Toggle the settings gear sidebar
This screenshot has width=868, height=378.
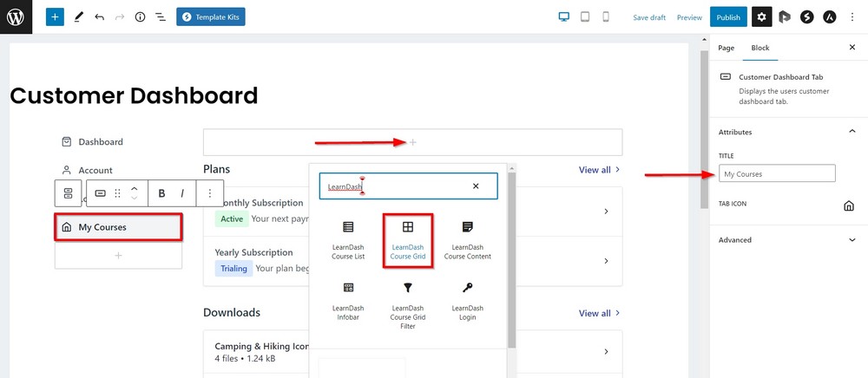(762, 17)
